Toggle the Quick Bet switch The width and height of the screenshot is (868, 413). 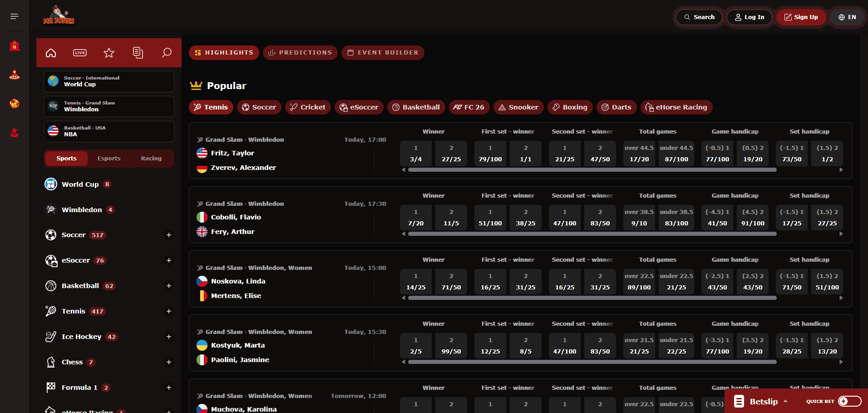coord(849,401)
